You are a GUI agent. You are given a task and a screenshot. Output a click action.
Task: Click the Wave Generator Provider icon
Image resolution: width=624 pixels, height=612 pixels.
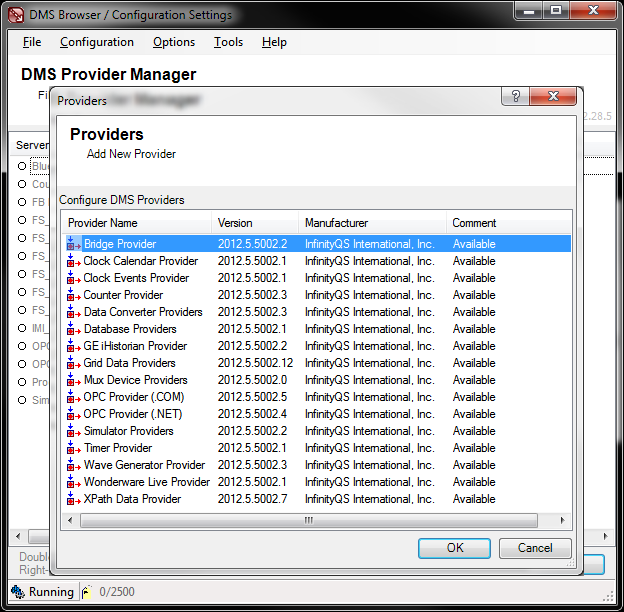74,465
